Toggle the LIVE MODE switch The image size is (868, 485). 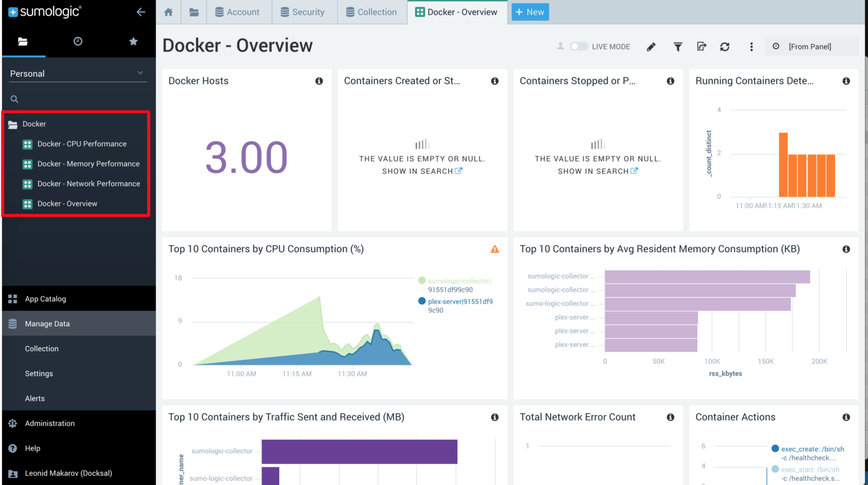click(579, 47)
